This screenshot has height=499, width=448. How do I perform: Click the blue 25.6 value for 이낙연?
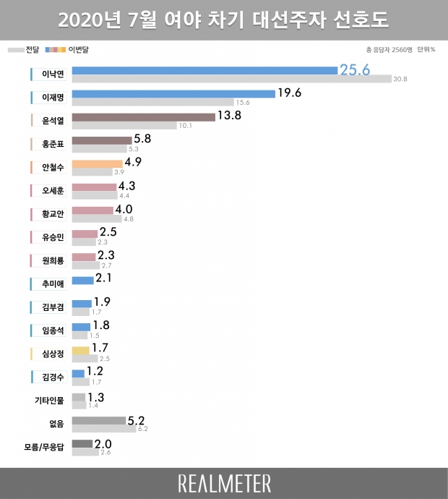pos(355,69)
